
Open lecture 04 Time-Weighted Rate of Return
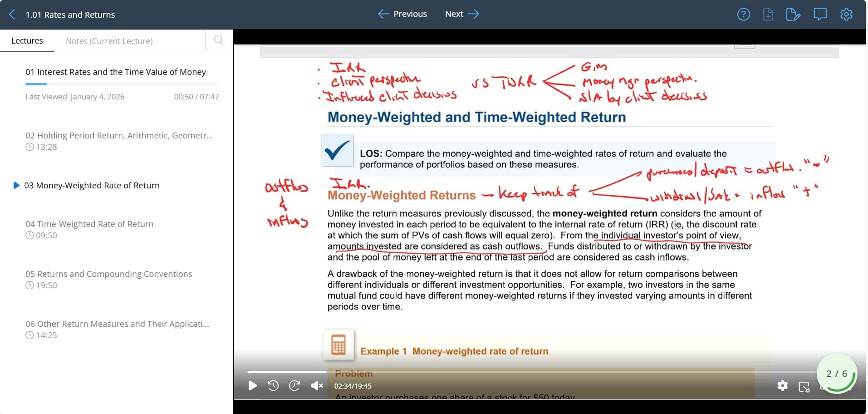(x=89, y=224)
